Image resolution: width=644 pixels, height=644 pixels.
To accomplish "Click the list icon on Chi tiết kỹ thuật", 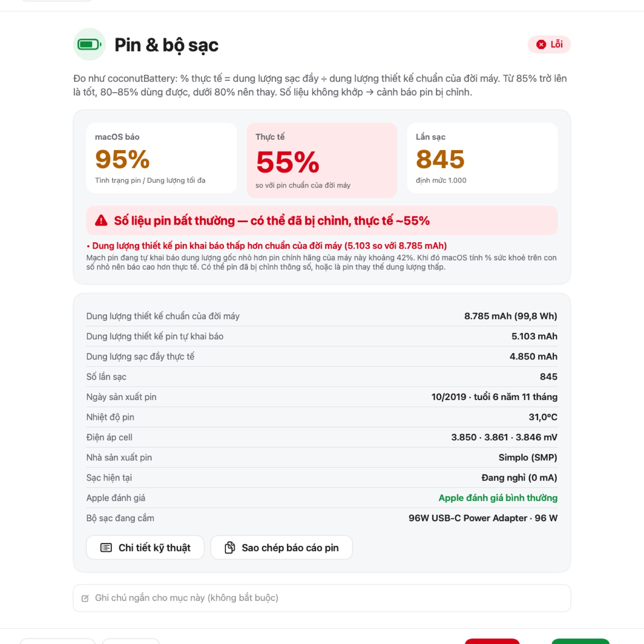I will [106, 547].
